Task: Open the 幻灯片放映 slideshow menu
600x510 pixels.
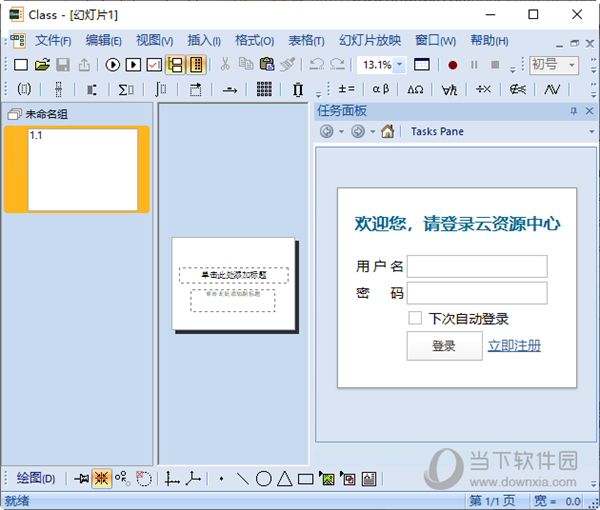Action: pos(369,41)
